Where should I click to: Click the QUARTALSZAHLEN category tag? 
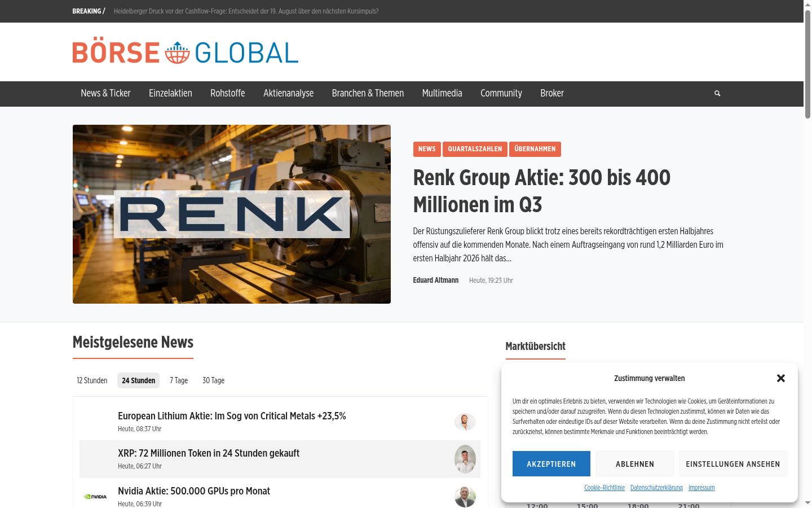point(475,149)
